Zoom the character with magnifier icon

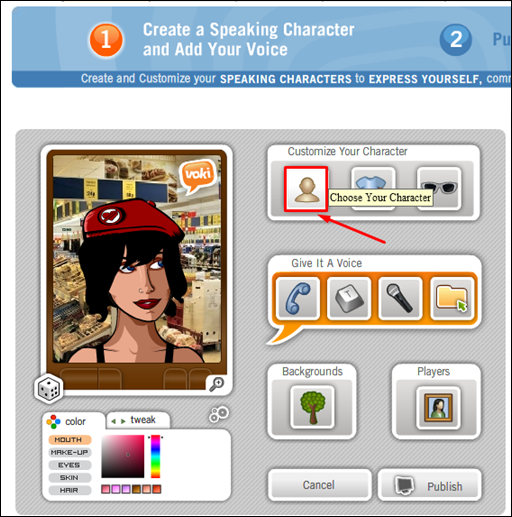[217, 384]
